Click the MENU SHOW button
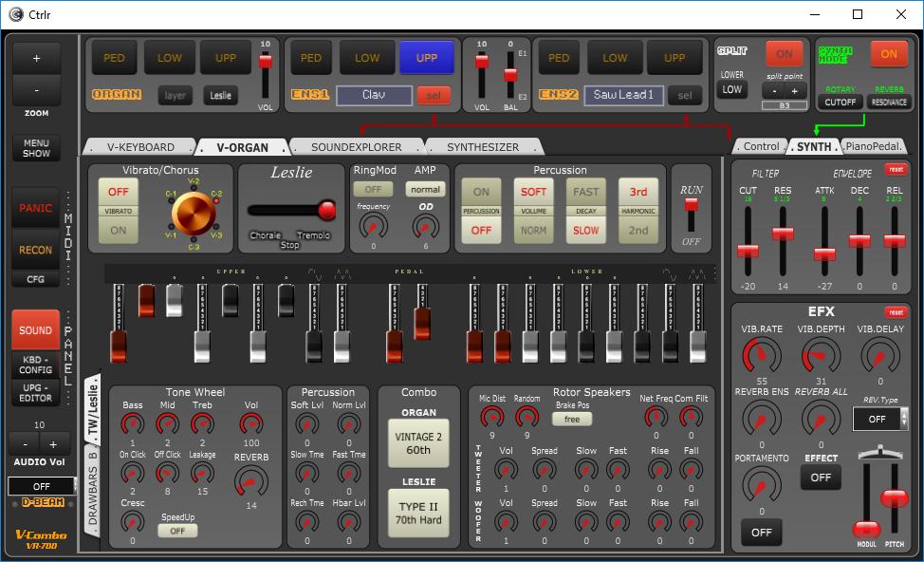 tap(37, 148)
